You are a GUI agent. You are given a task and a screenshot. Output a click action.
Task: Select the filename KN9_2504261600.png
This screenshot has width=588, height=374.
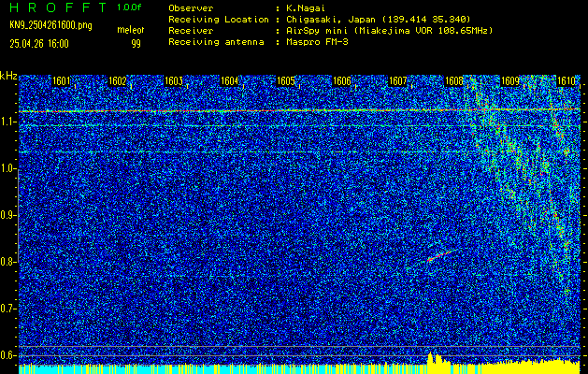tap(50, 25)
